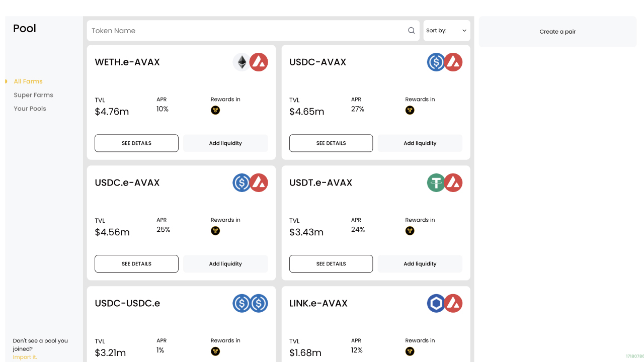Image resolution: width=644 pixels, height=362 pixels.
Task: See details for WETH.e-AVAX pool
Action: point(136,143)
